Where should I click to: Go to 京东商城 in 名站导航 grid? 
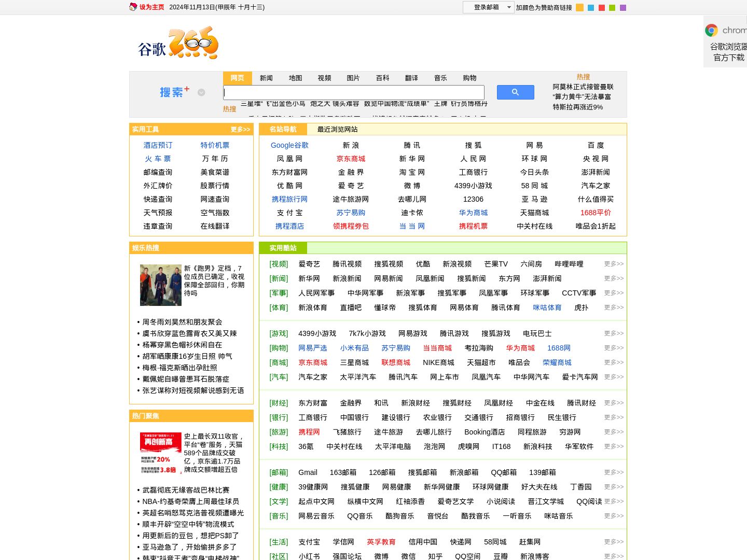click(x=351, y=159)
